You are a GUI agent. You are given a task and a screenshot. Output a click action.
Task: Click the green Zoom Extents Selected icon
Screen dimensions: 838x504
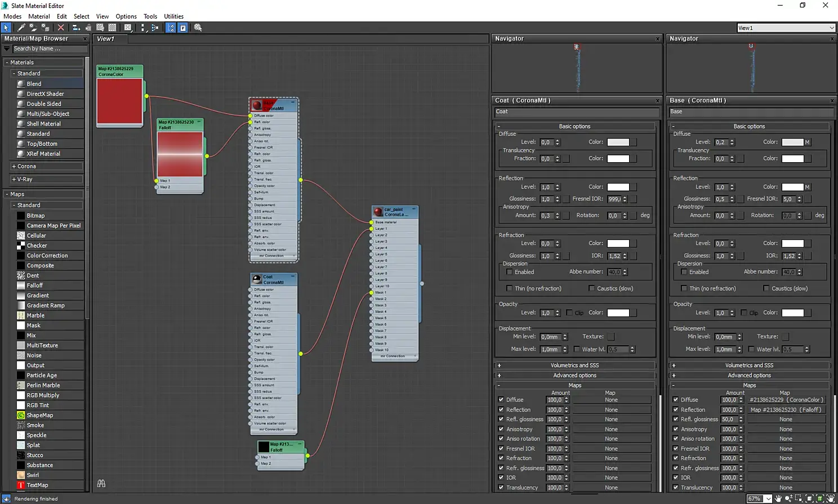(820, 498)
